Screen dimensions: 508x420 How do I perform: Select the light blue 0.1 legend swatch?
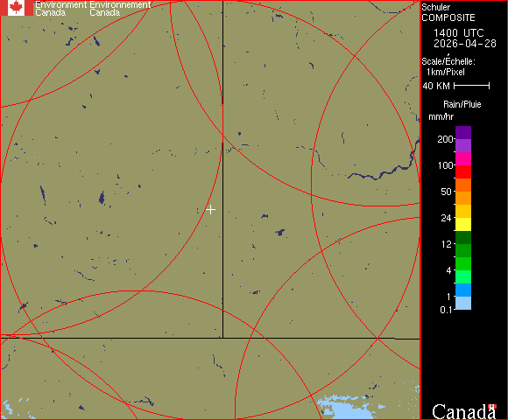[x=463, y=304]
